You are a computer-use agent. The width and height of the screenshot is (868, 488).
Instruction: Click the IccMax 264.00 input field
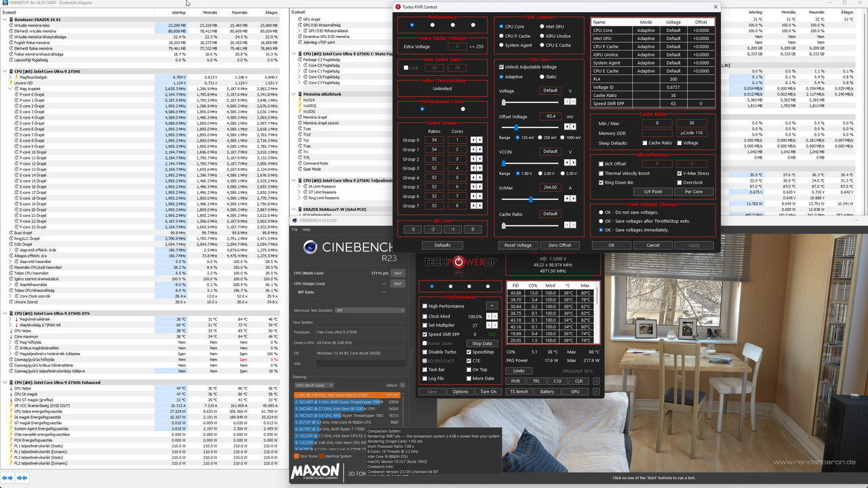[x=550, y=187]
